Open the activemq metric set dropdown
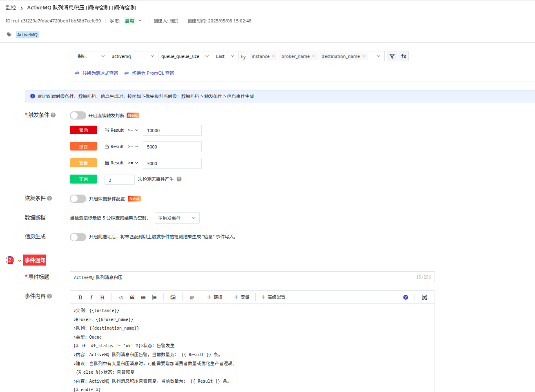Screen dimensions: 535x392 (x=133, y=56)
